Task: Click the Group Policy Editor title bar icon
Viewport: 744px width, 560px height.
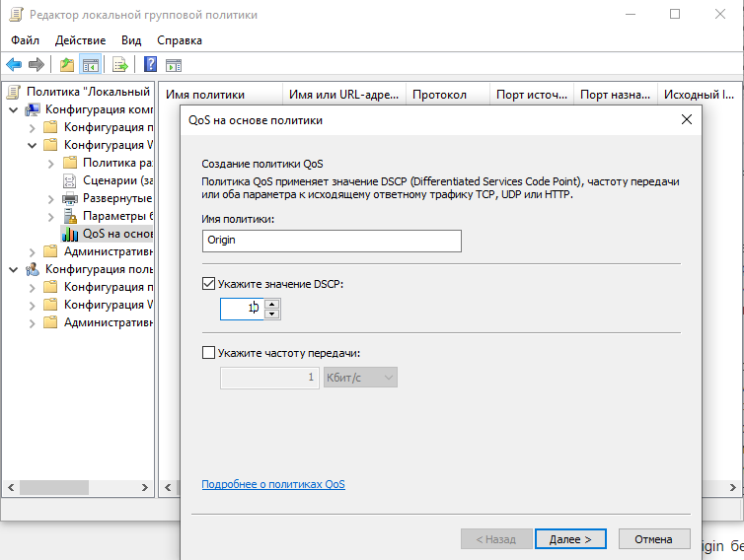Action: [x=16, y=15]
